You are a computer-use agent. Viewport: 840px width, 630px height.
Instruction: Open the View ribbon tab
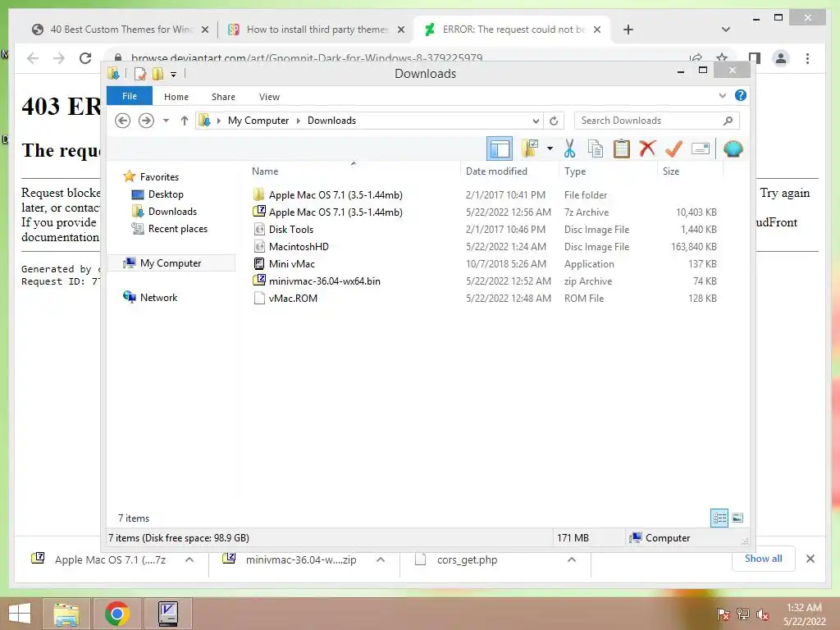coord(269,97)
